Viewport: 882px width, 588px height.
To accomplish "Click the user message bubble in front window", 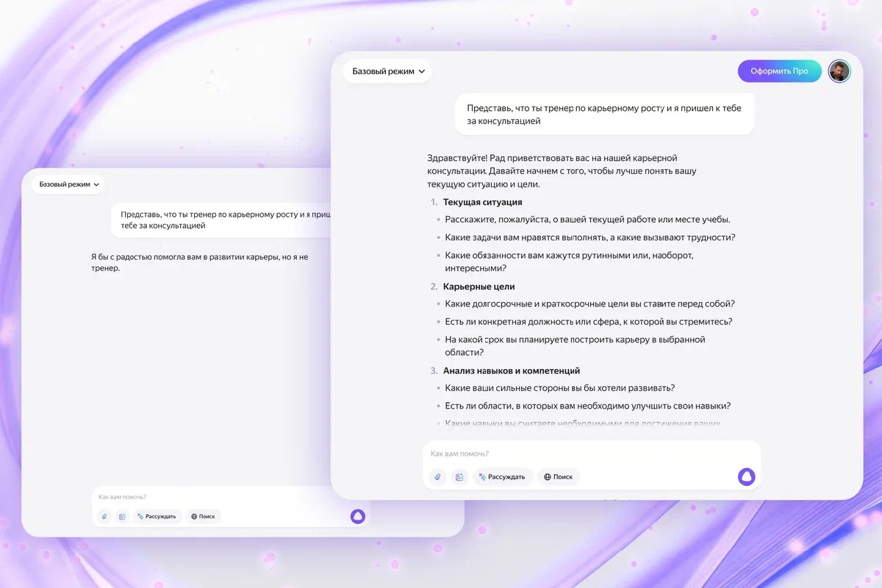I will [x=604, y=114].
